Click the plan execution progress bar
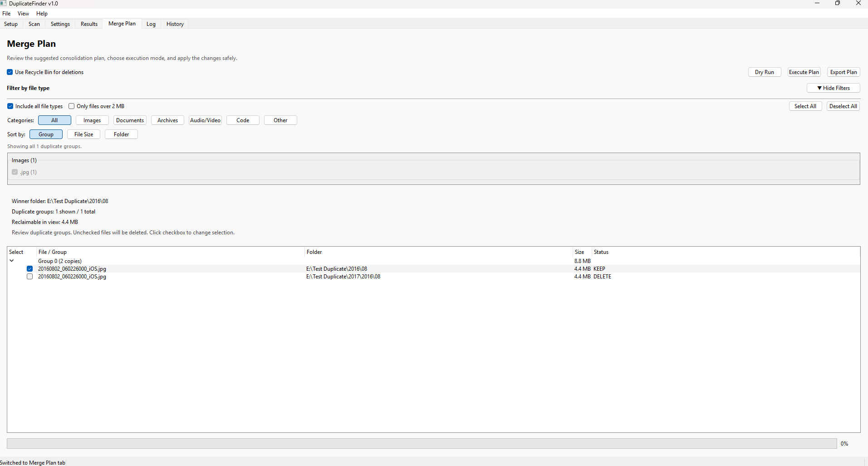 pyautogui.click(x=422, y=444)
